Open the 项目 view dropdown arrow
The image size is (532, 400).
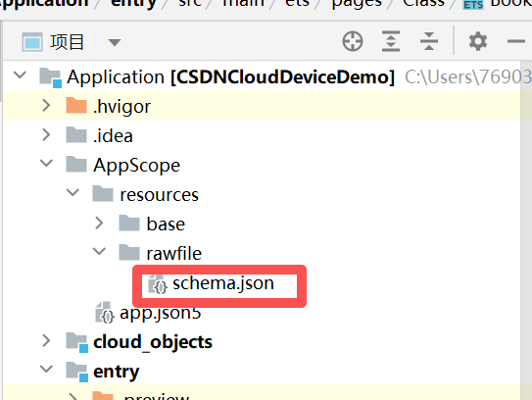115,42
